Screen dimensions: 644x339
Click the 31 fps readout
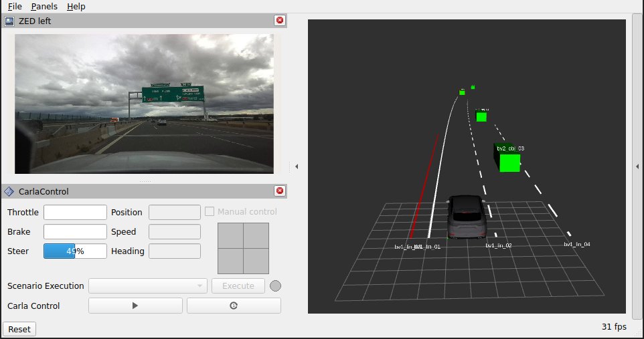tap(614, 327)
